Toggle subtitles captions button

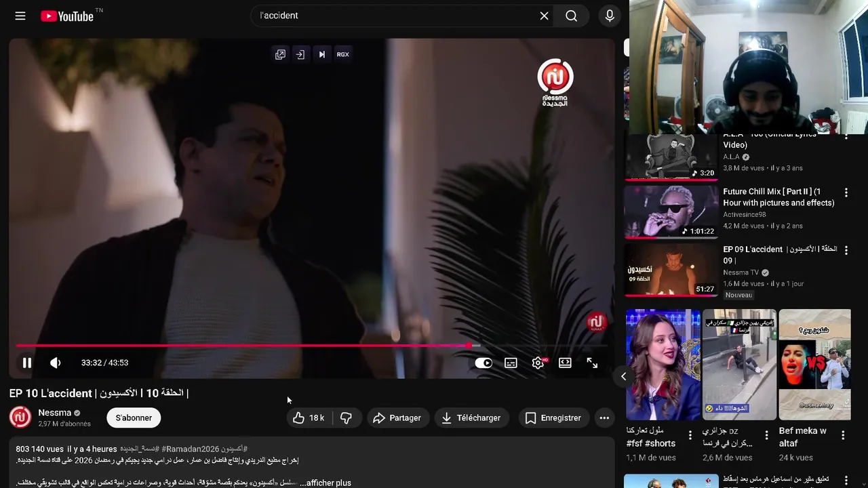click(511, 363)
